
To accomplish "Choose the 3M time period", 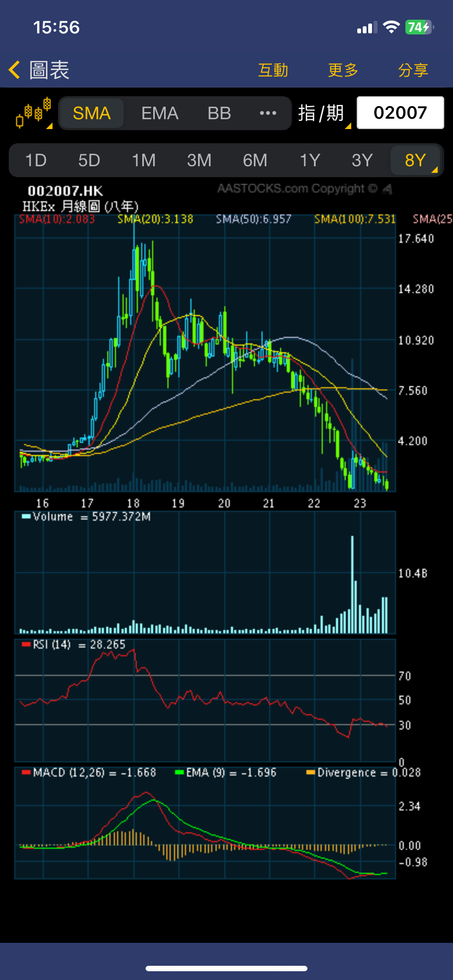I will [199, 160].
